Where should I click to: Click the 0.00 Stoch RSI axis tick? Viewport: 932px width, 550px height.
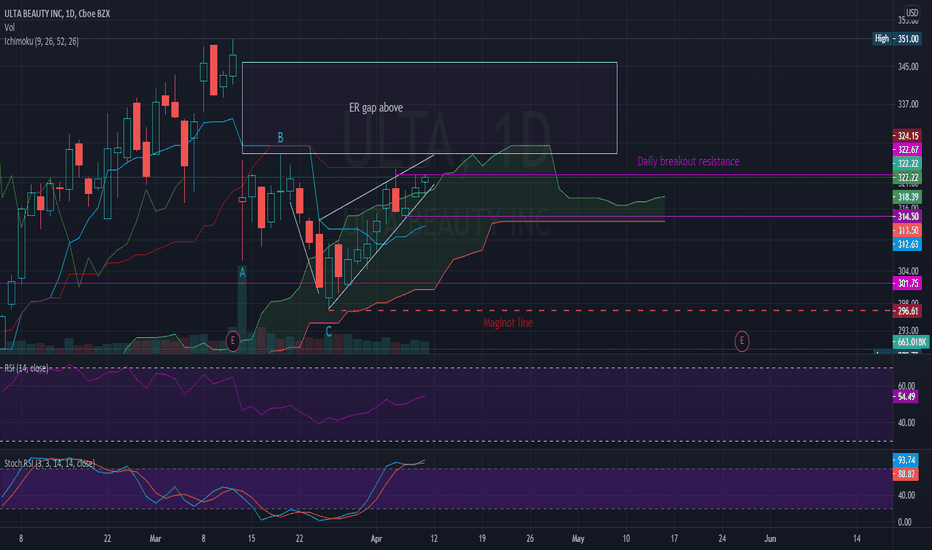pos(905,522)
